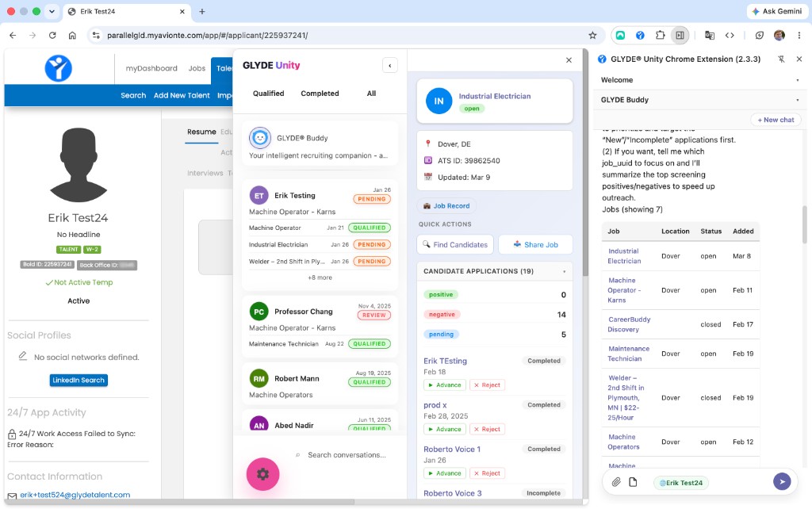Click the site info icon in address bar
Viewport: 812px width, 509px height.
tap(96, 35)
